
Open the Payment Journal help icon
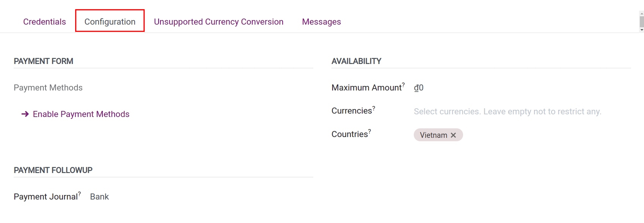[x=80, y=193]
